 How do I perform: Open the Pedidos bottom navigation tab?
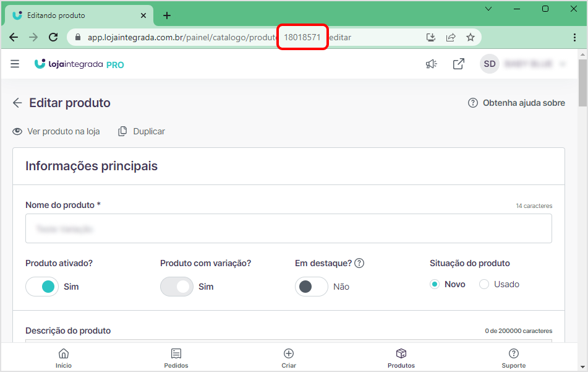(x=176, y=358)
